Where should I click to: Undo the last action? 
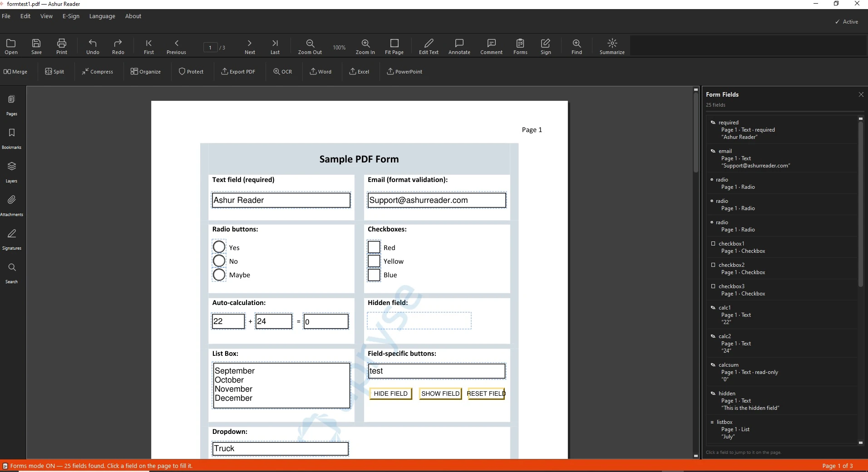[93, 46]
